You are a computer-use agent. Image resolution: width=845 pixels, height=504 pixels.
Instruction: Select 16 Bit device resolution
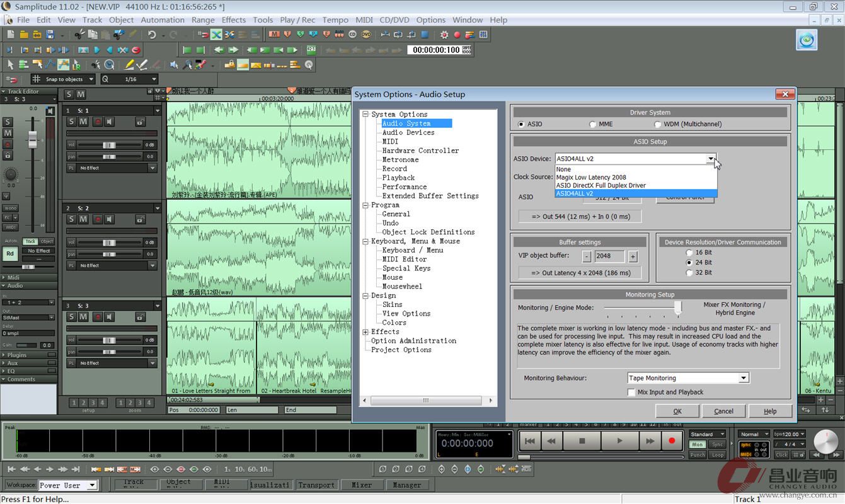point(689,253)
